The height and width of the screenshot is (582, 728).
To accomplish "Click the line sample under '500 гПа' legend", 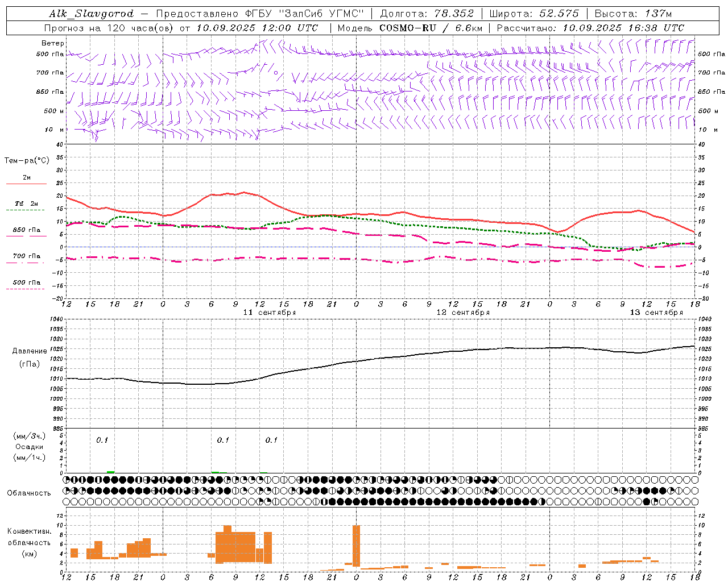I will coord(26,289).
